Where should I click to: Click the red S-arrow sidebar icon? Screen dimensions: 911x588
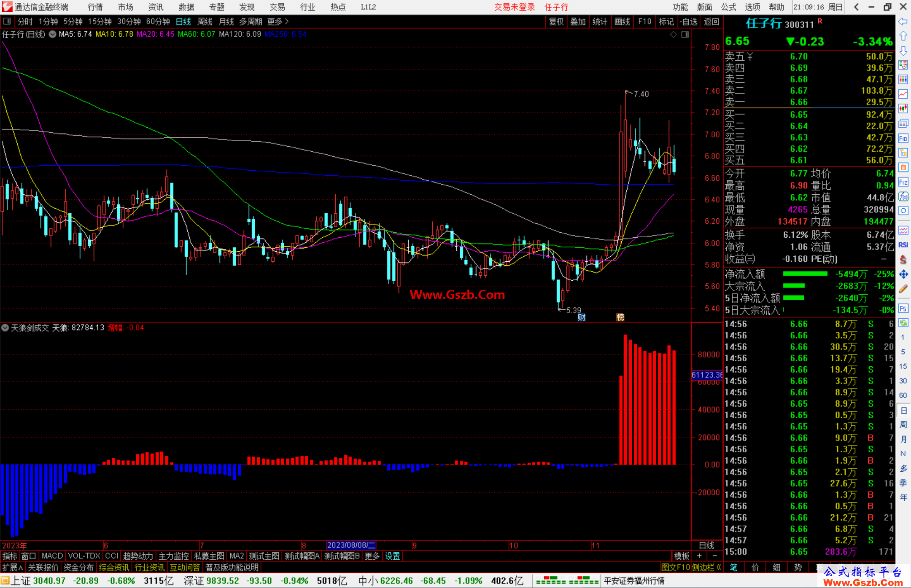coord(903,260)
